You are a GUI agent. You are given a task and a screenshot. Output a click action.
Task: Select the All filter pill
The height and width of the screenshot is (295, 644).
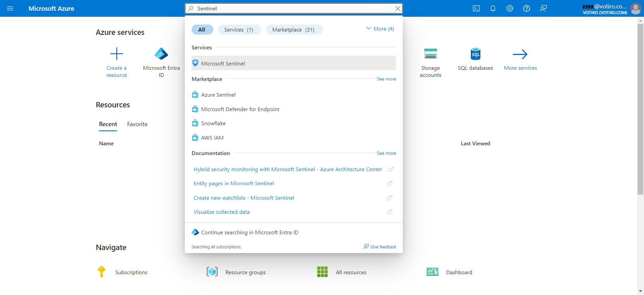[202, 30]
